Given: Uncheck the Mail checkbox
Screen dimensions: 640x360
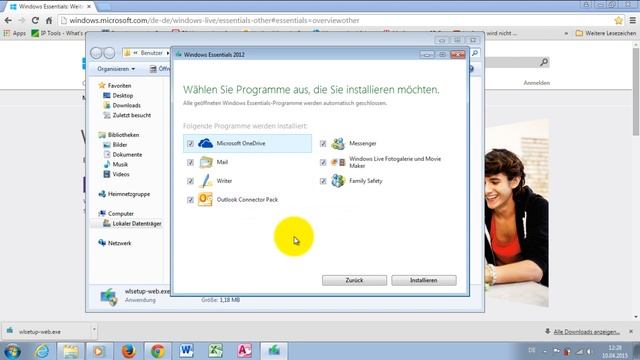Looking at the screenshot, I should 190,162.
